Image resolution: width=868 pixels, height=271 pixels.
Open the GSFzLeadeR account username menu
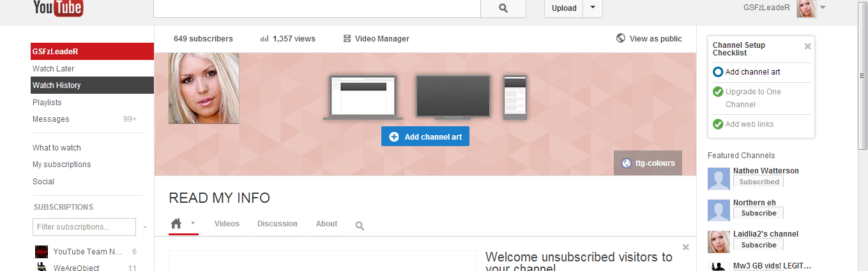pos(766,8)
